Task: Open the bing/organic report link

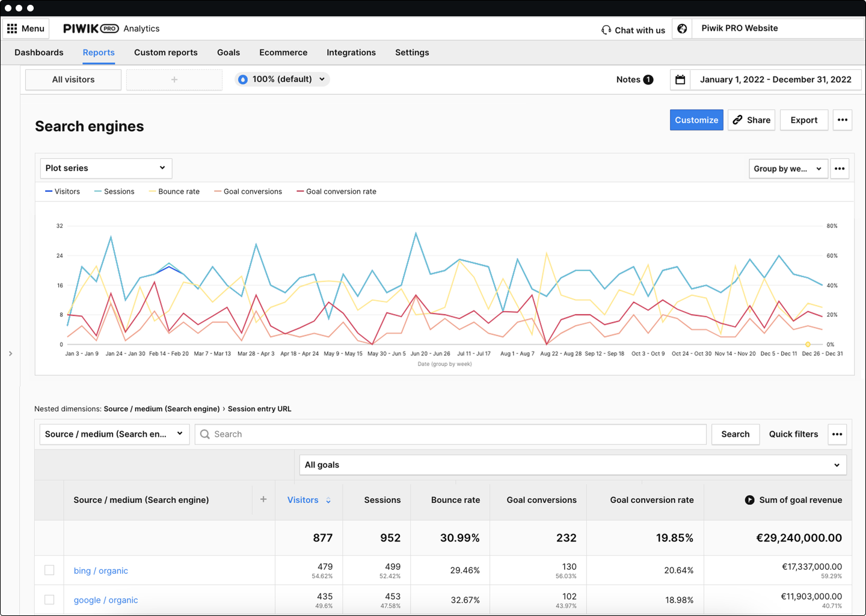Action: point(100,570)
